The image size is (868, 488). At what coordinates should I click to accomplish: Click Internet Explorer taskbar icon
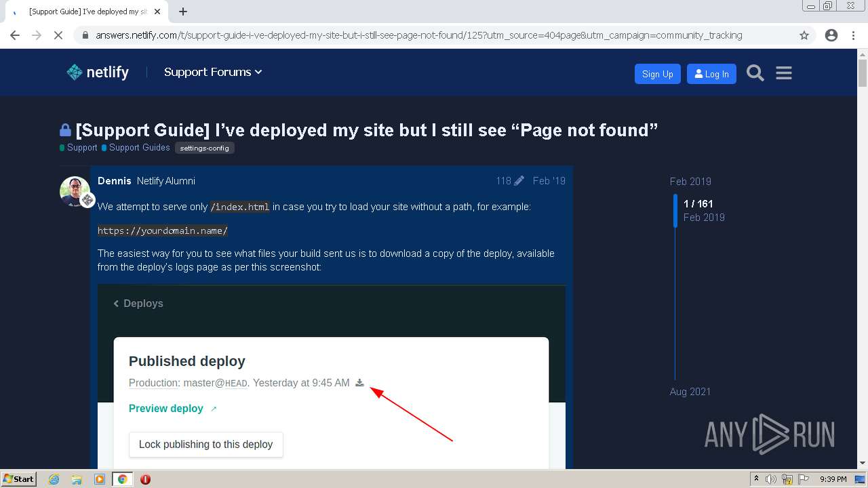[x=54, y=479]
